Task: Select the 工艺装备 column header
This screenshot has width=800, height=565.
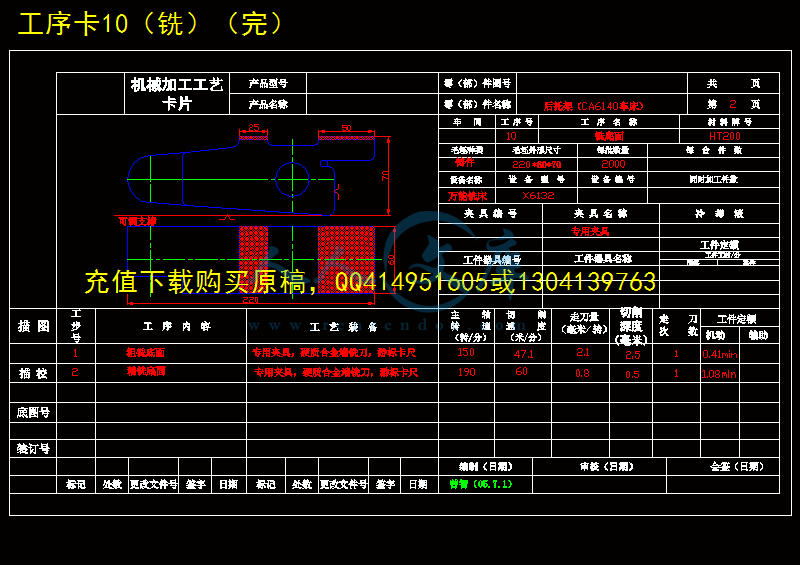Action: click(x=343, y=327)
